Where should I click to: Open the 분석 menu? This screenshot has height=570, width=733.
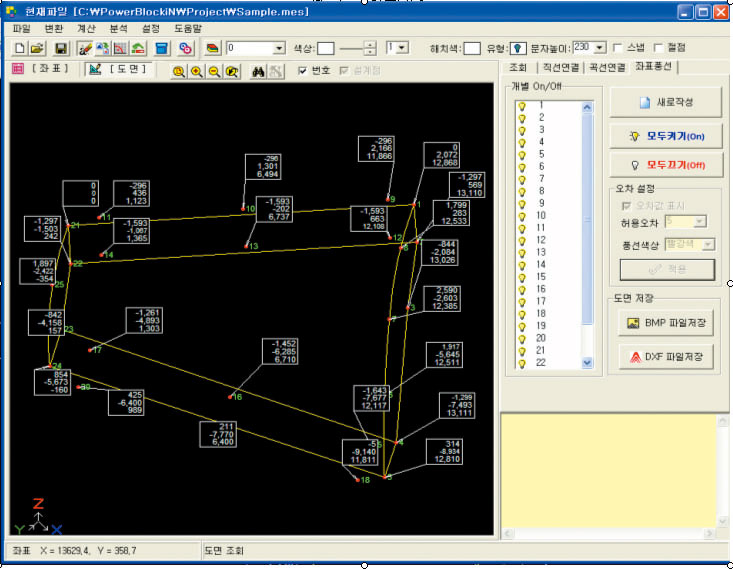coord(118,28)
